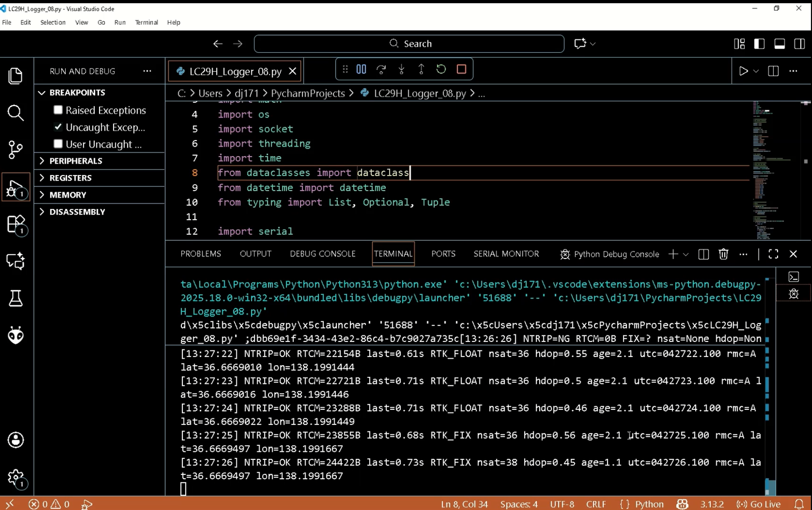Viewport: 812px width, 510px height.
Task: Click Go Live in status bar
Action: [x=759, y=504]
